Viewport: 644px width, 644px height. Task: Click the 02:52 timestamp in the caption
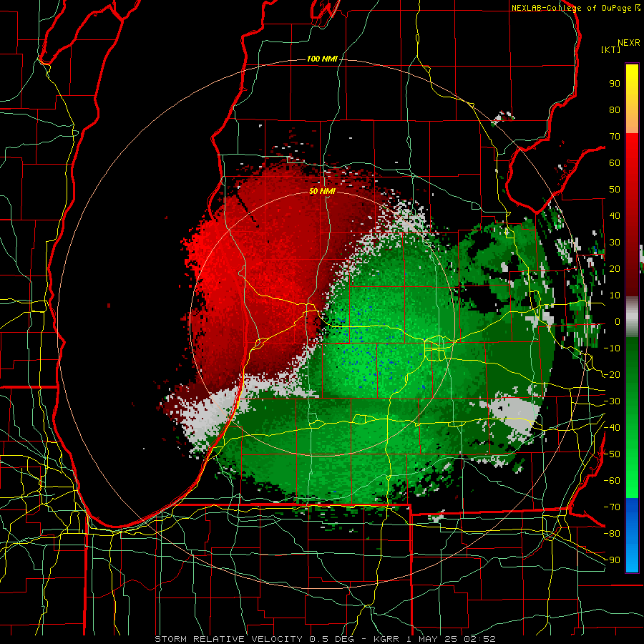pyautogui.click(x=479, y=639)
